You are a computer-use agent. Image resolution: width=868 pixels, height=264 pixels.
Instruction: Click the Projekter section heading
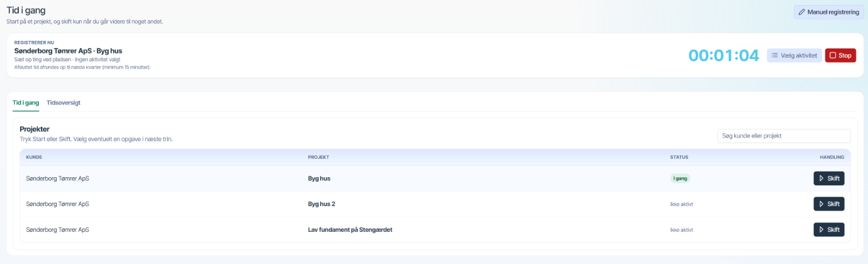35,129
